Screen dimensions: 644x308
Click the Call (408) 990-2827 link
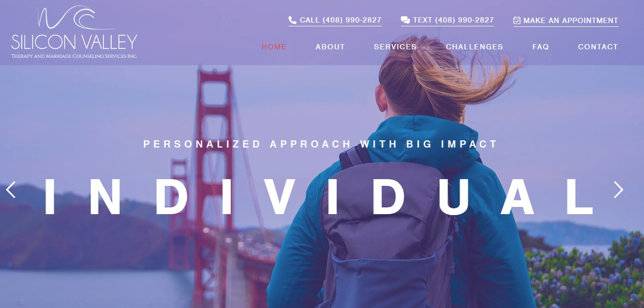335,20
